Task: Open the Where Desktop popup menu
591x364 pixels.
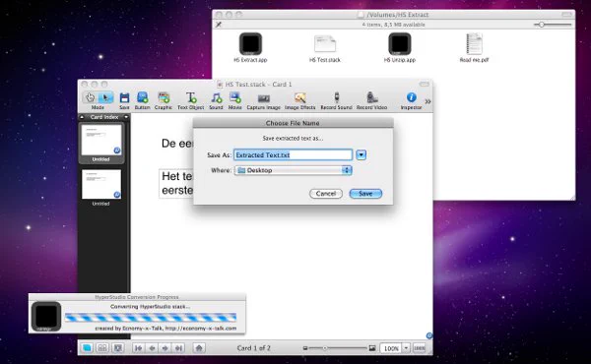Action: click(x=293, y=170)
